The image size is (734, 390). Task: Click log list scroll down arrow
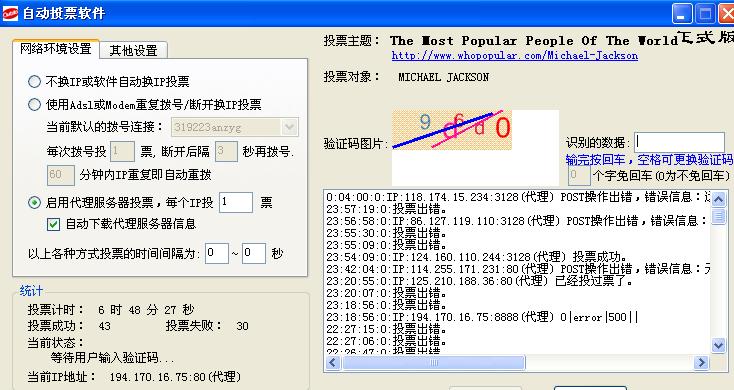click(x=719, y=346)
